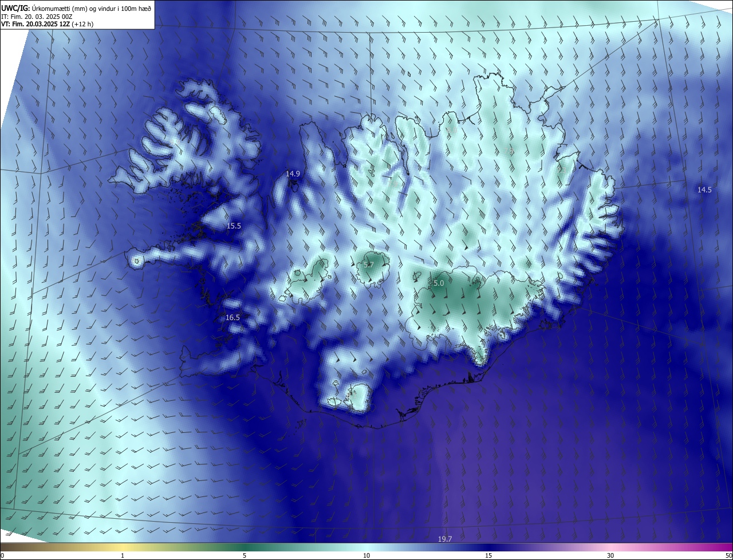Click the 5.7 value on Hofsjökull glacier

pos(369,265)
